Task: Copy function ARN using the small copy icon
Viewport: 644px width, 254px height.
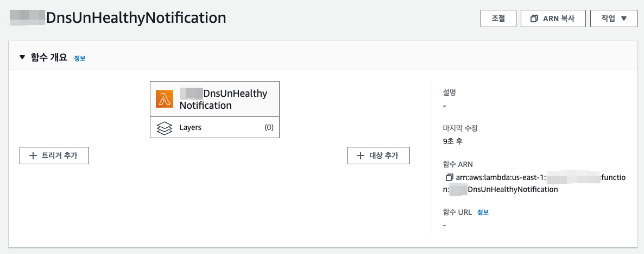Action: coord(449,177)
